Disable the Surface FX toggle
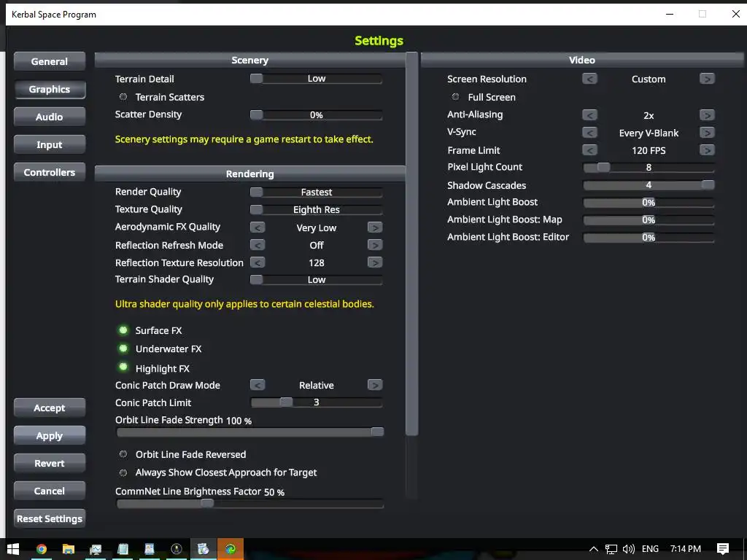 (123, 330)
